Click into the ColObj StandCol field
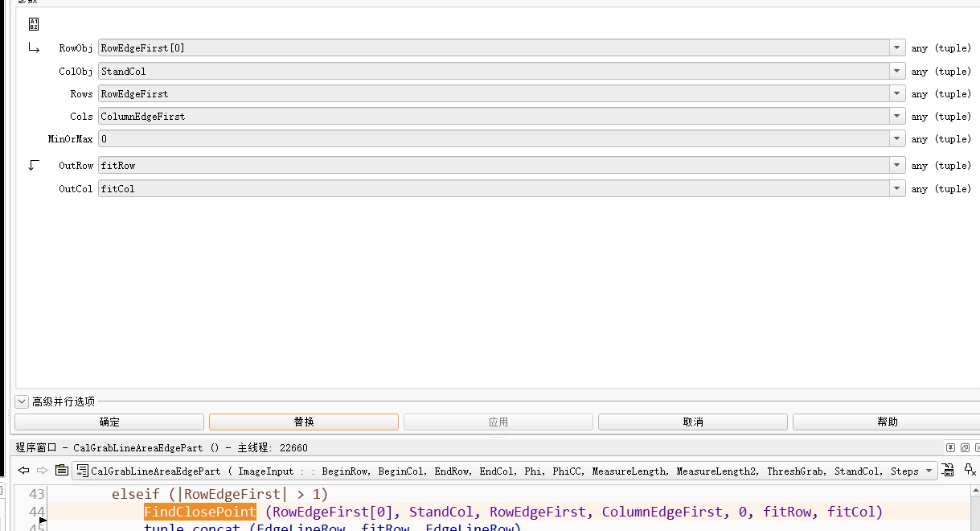The width and height of the screenshot is (980, 531). coord(492,72)
